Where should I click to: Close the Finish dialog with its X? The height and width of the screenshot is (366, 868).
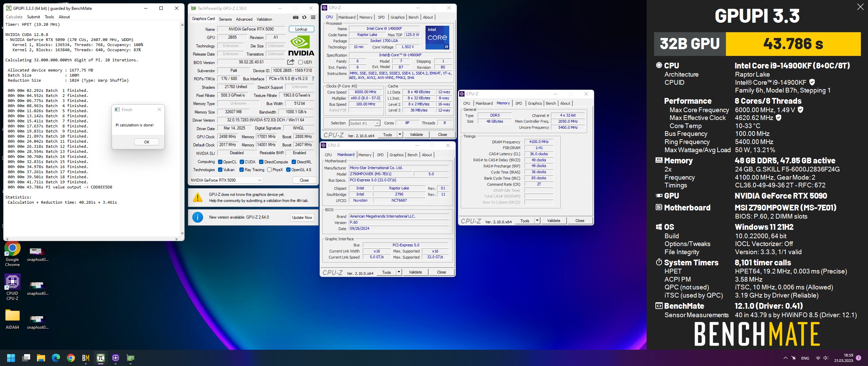tap(159, 109)
